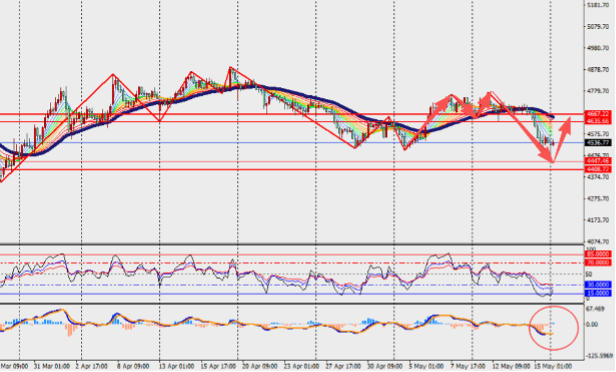Click the 4275.70 price axis label
The height and width of the screenshot is (372, 616).
[x=598, y=199]
